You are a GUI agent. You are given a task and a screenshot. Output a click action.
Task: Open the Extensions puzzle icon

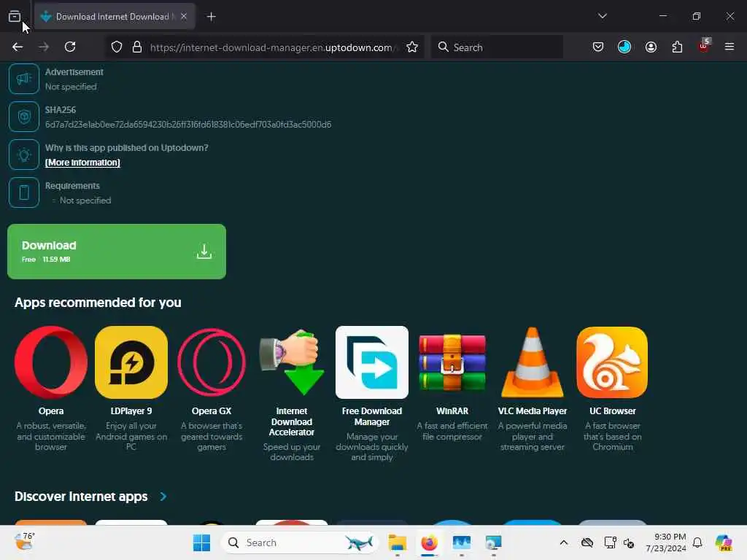coord(677,47)
